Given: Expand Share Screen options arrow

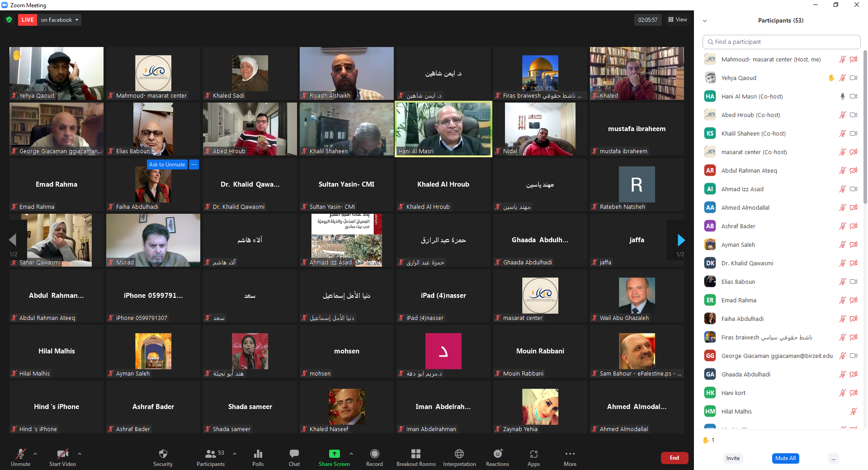Looking at the screenshot, I should 351,454.
